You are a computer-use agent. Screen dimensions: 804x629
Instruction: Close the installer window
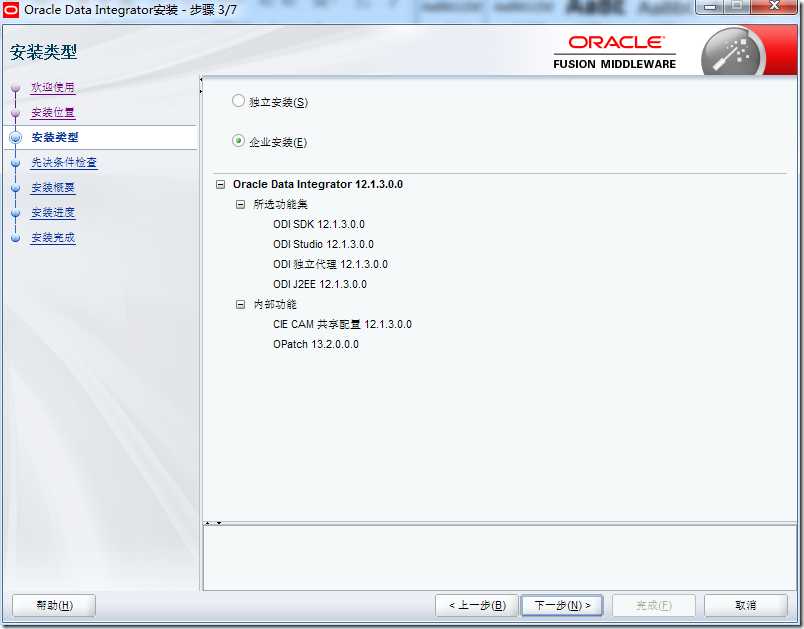pos(775,7)
